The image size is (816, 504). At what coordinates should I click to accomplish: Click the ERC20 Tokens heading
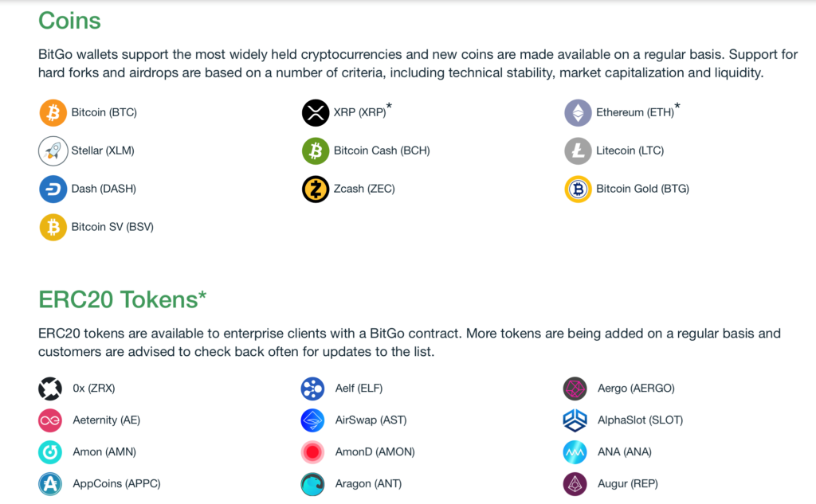click(122, 299)
